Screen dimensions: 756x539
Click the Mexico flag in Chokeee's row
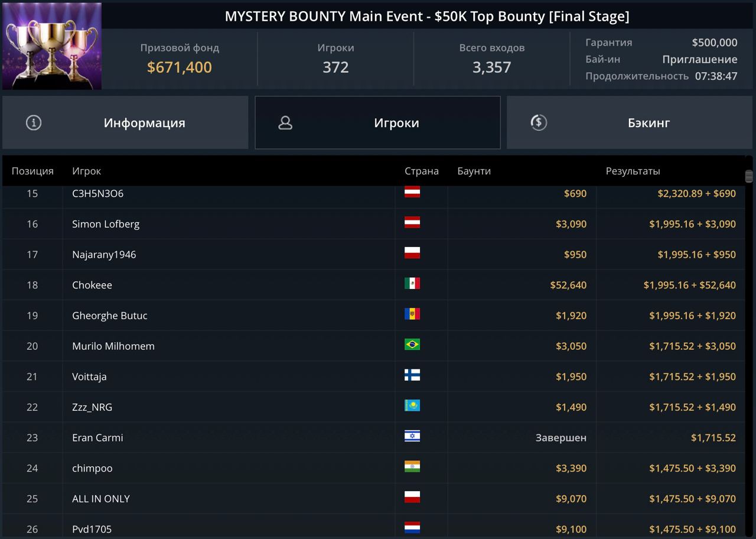coord(412,284)
